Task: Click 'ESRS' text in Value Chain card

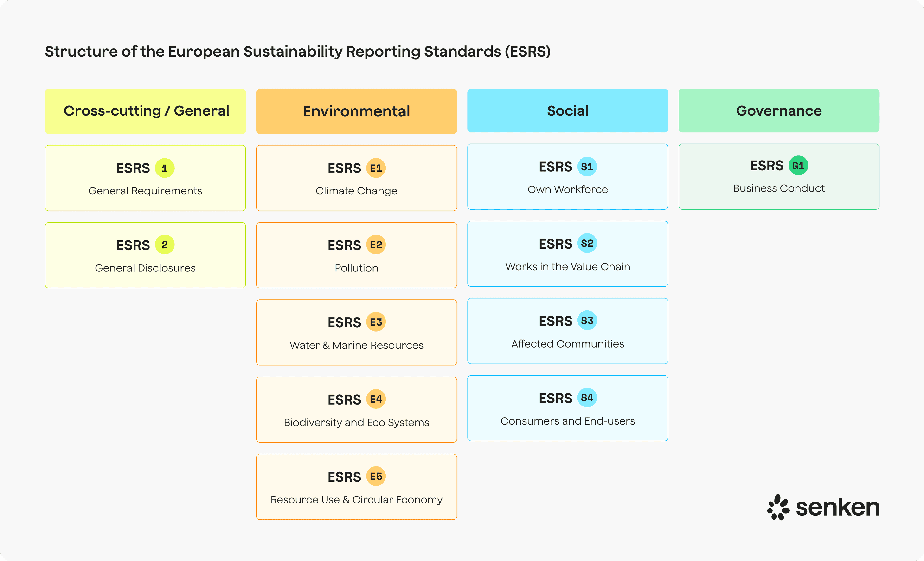Action: coord(555,244)
